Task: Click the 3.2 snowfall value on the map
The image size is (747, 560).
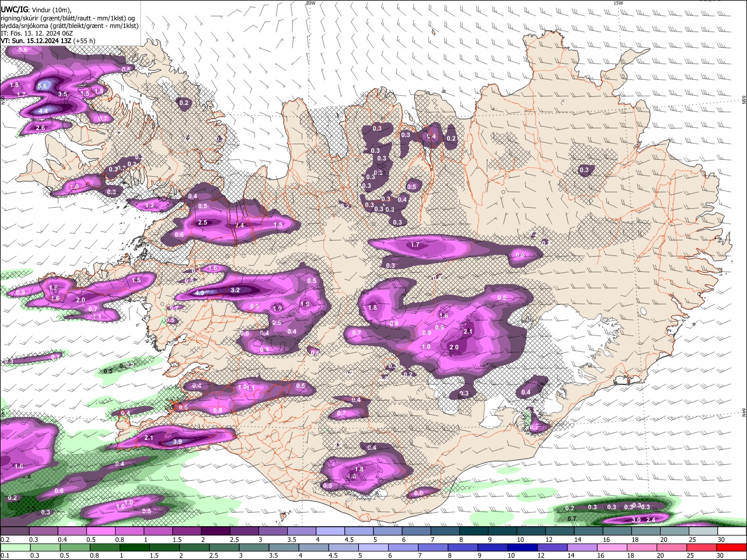Action: tap(236, 290)
